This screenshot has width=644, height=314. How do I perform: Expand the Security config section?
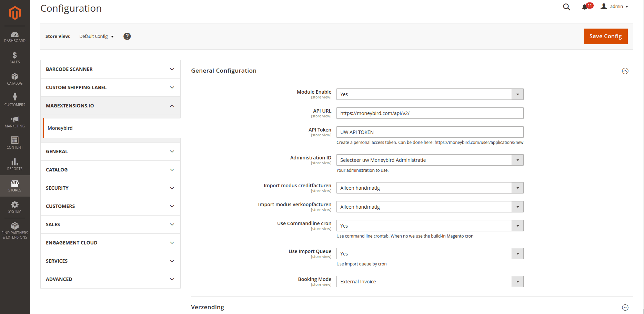[x=110, y=188]
